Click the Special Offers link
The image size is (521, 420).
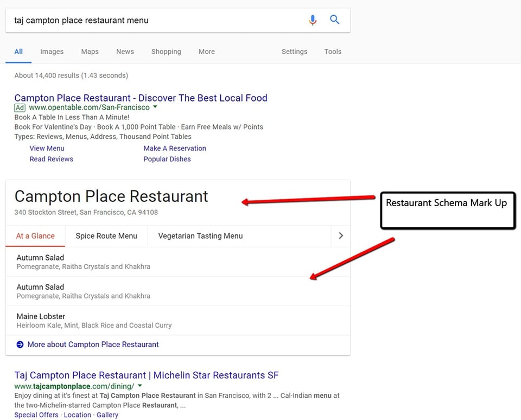[36, 415]
